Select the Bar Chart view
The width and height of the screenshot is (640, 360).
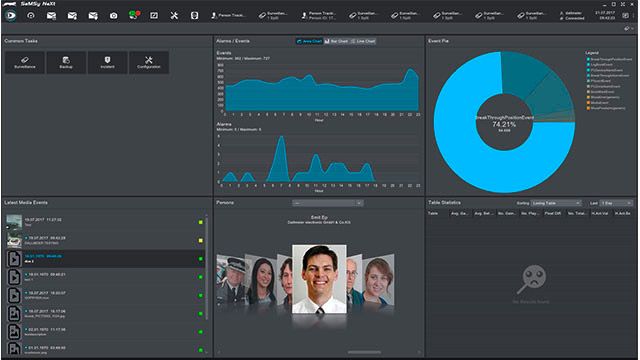coord(336,41)
